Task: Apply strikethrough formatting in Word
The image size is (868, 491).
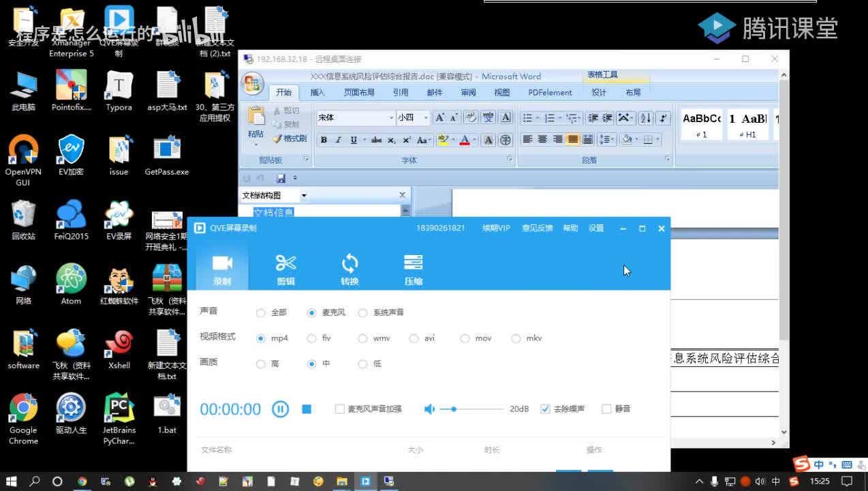Action: pyautogui.click(x=376, y=140)
